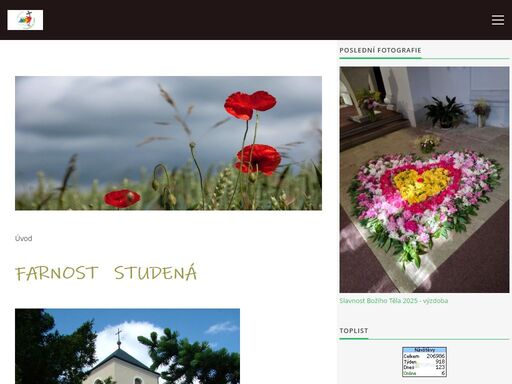Image resolution: width=512 pixels, height=384 pixels.
Task: Open the Úvod breadcrumb link
Action: pos(24,238)
